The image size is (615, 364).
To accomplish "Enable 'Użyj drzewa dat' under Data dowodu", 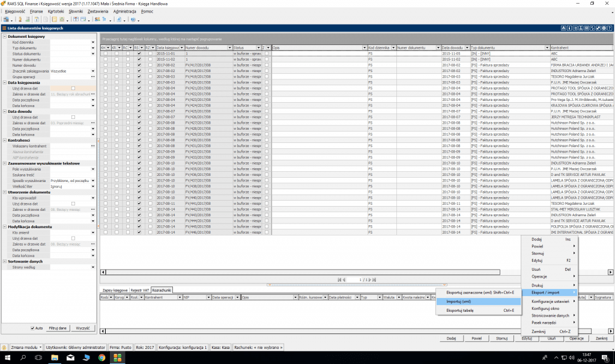I will [x=73, y=117].
